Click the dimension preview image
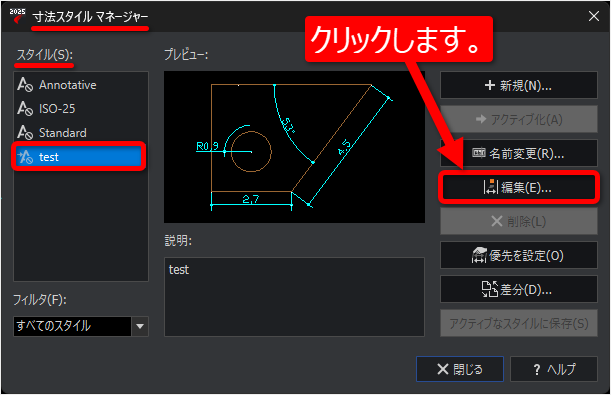The width and height of the screenshot is (611, 395). coord(294,147)
